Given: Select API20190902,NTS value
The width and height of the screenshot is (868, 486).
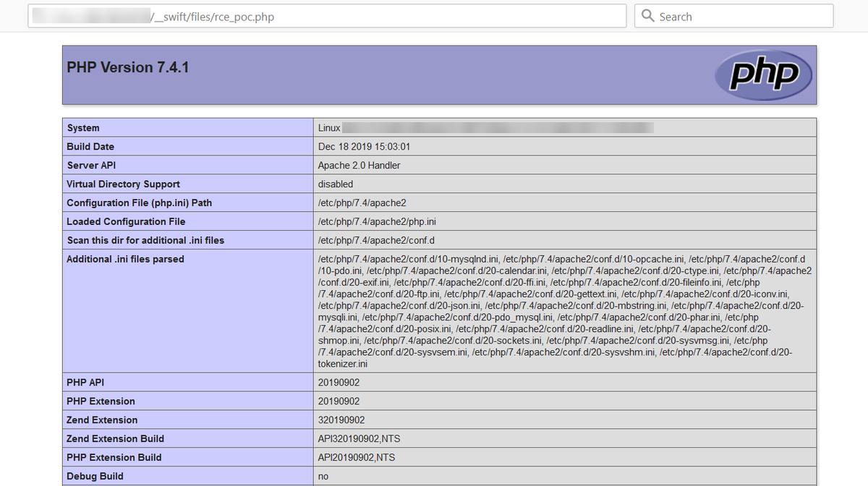Looking at the screenshot, I should 357,458.
